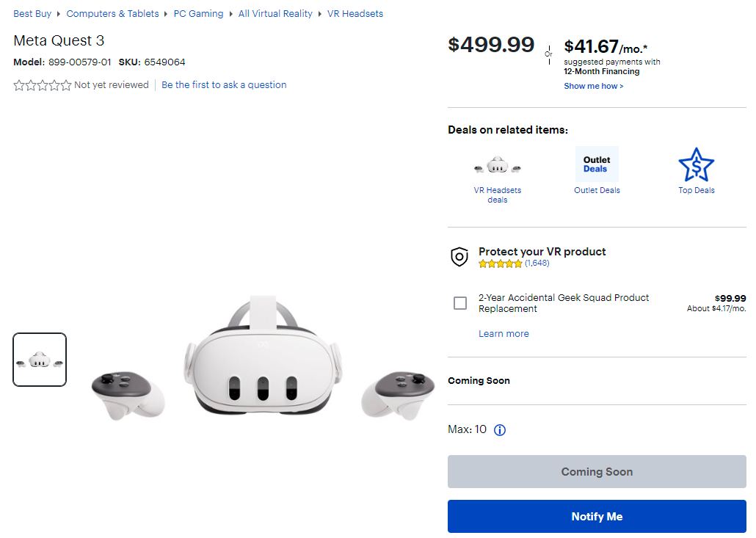Image resolution: width=756 pixels, height=538 pixels.
Task: Open the Best Buy breadcrumb link
Action: coord(32,14)
